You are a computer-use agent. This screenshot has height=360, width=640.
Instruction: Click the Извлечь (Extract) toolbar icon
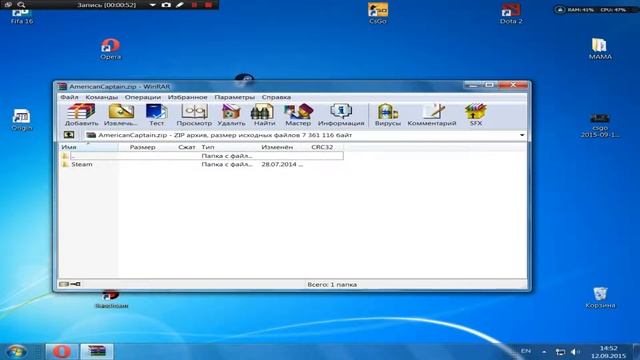(x=121, y=115)
